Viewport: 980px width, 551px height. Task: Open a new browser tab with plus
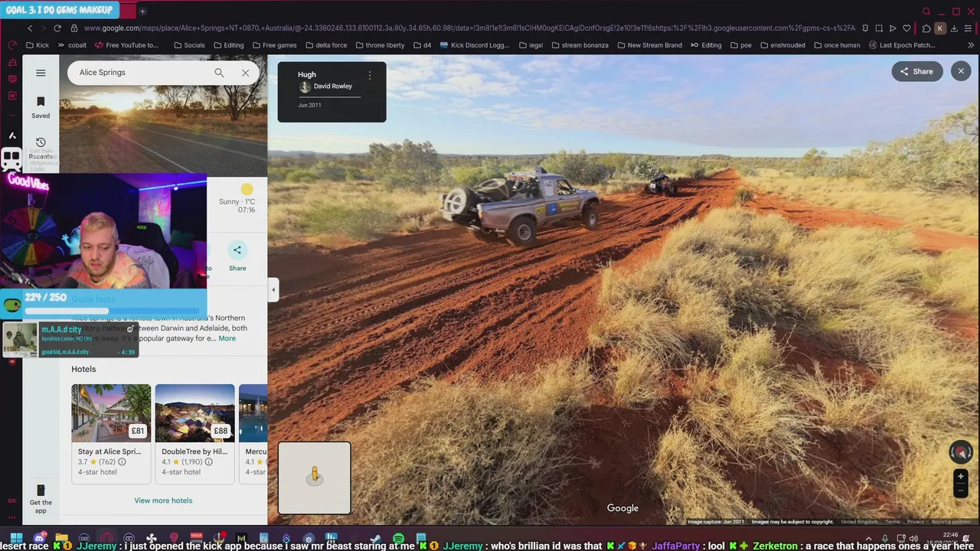coord(142,11)
